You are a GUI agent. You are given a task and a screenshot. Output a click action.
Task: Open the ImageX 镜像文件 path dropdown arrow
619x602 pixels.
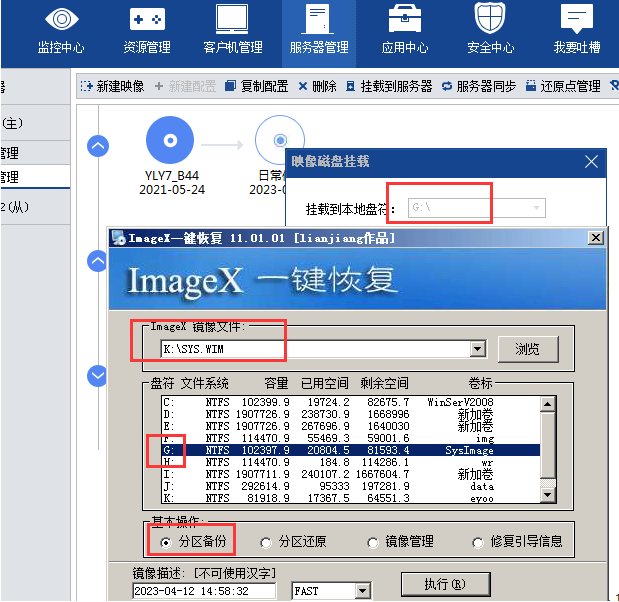[x=478, y=349]
